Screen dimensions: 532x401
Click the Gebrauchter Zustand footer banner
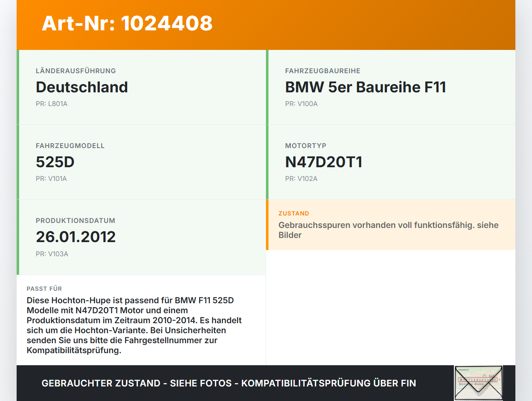pyautogui.click(x=229, y=383)
